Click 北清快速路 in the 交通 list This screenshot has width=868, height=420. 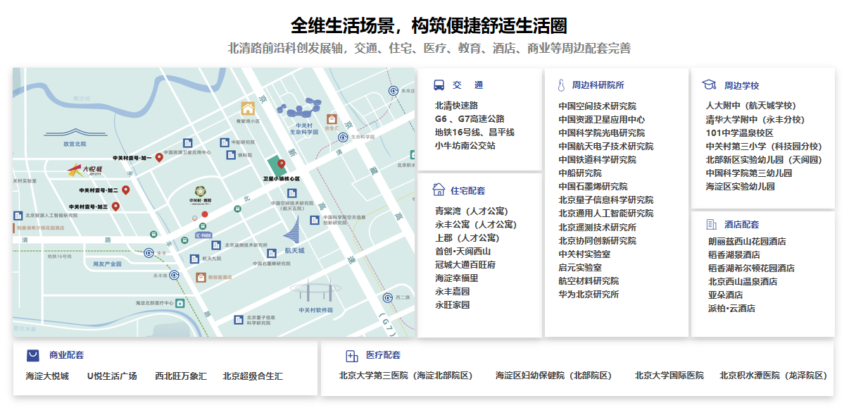[x=457, y=105]
